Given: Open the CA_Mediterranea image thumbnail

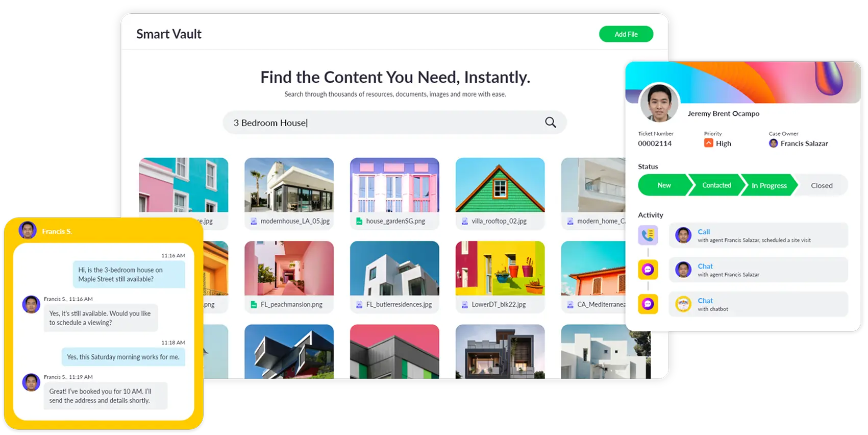Looking at the screenshot, I should (593, 268).
